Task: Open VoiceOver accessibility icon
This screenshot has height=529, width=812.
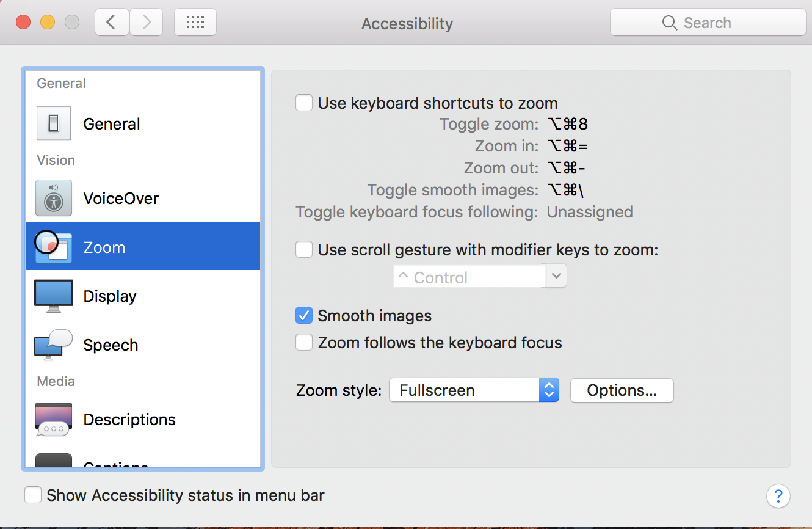Action: (54, 198)
